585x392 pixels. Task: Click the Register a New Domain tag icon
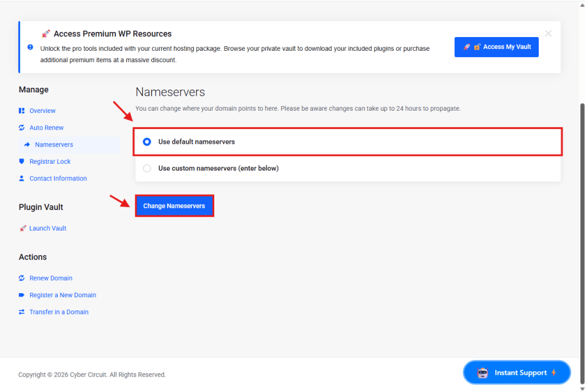[x=22, y=296]
